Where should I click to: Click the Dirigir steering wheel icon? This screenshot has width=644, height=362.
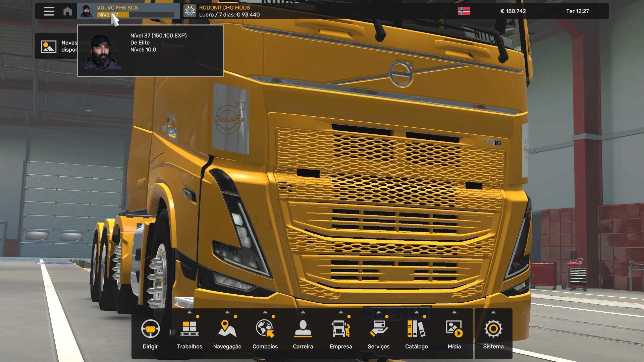(x=150, y=328)
